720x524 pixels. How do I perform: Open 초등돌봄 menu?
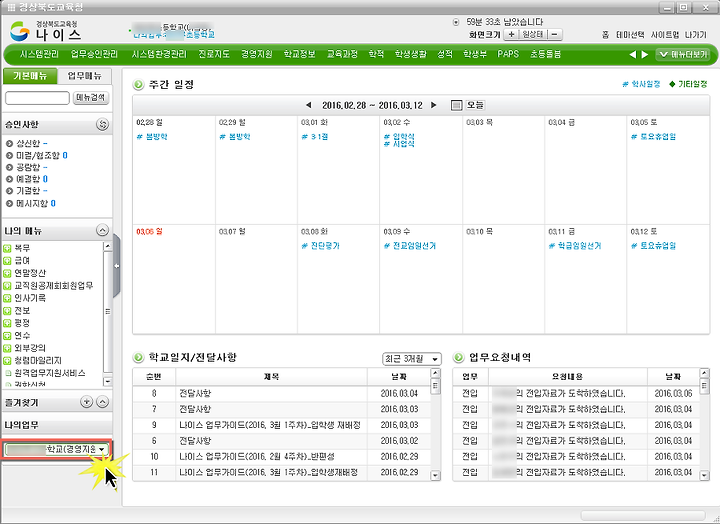click(x=546, y=54)
